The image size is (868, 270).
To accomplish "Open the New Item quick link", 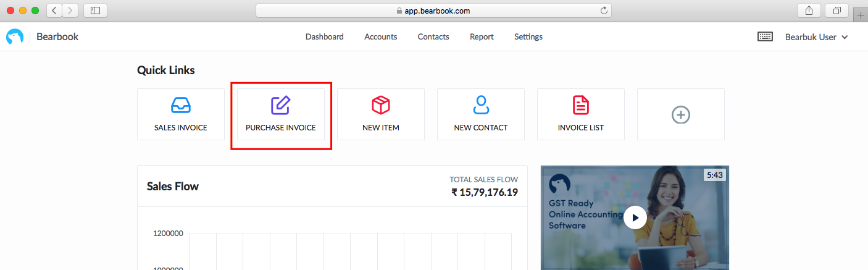I will (381, 114).
